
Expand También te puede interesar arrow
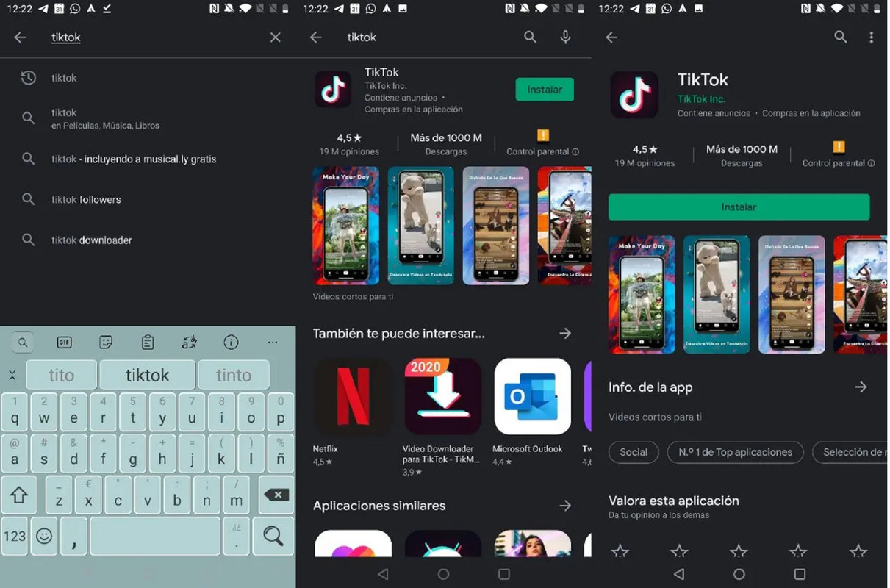click(x=565, y=334)
